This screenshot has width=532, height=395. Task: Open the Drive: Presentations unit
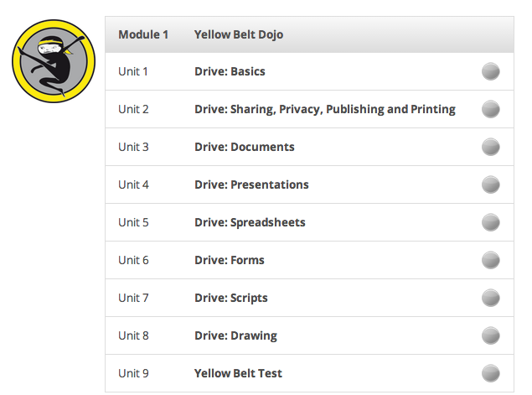tap(251, 185)
